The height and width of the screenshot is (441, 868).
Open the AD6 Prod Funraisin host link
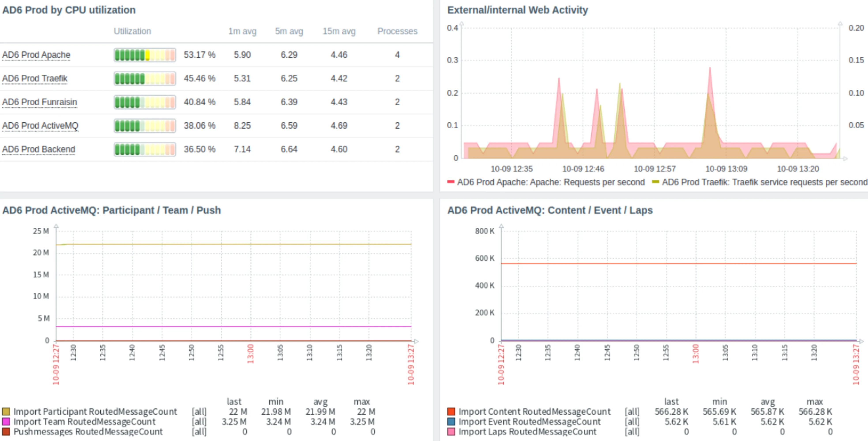click(x=40, y=102)
